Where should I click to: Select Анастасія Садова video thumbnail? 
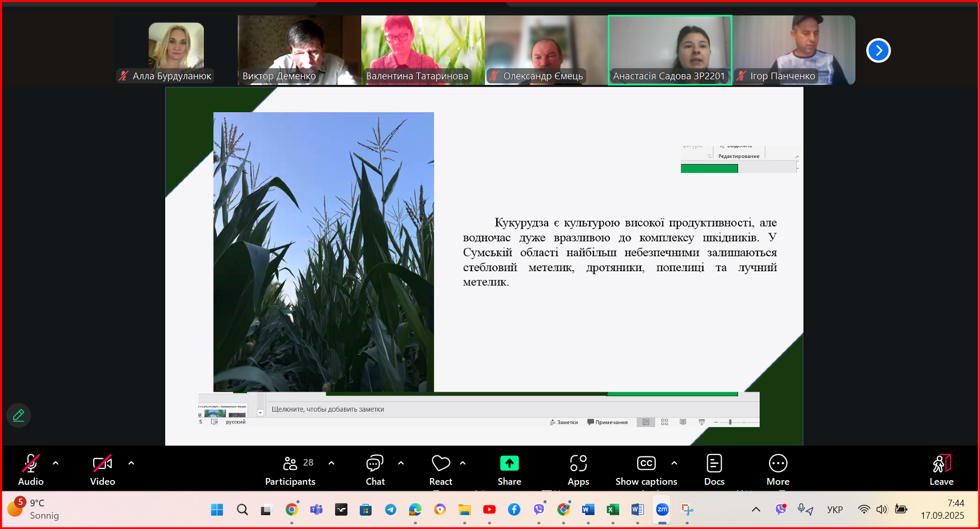pyautogui.click(x=670, y=49)
